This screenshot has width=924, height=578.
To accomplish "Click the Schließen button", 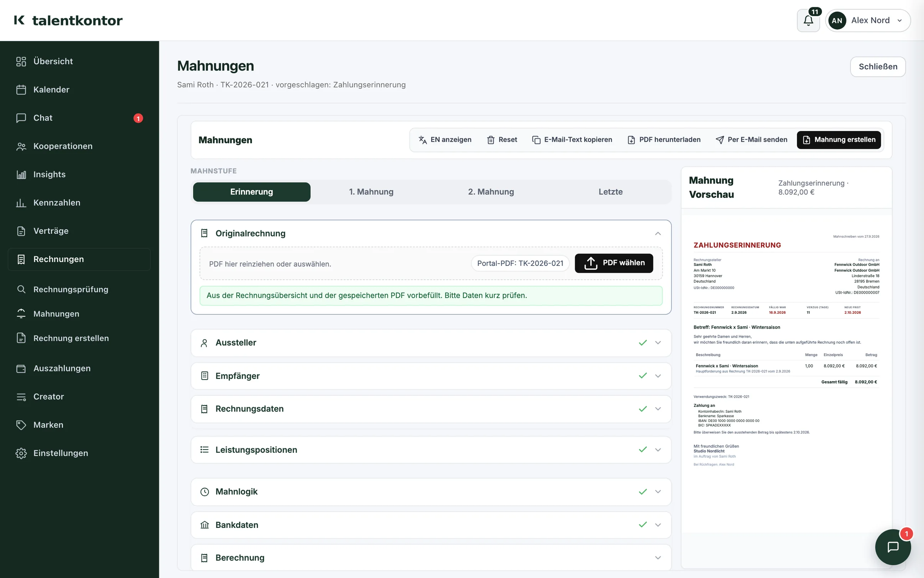I will click(878, 67).
